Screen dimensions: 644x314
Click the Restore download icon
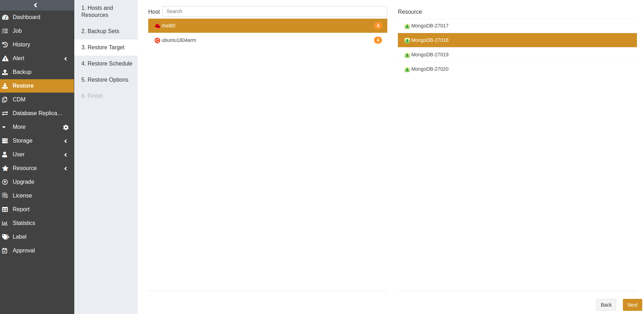click(x=5, y=86)
